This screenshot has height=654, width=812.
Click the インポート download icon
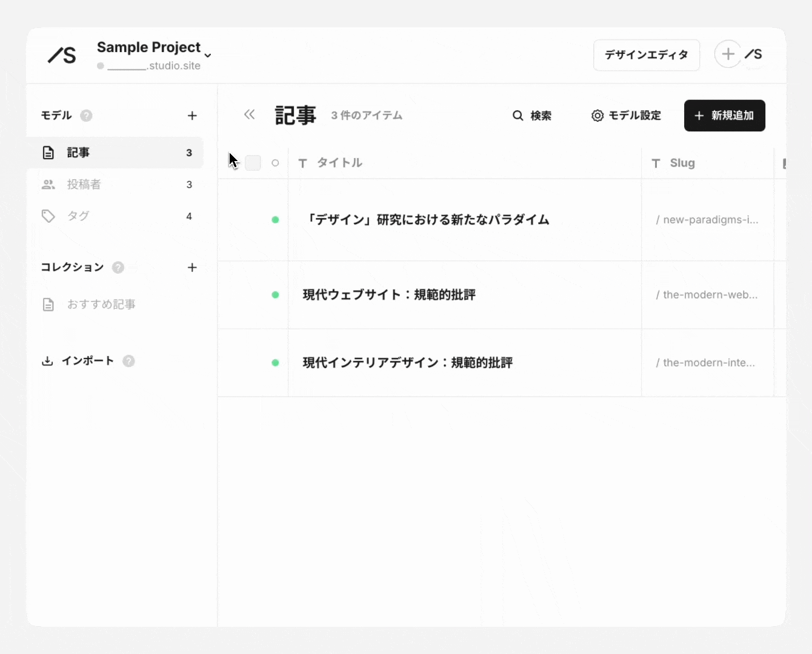pyautogui.click(x=47, y=361)
